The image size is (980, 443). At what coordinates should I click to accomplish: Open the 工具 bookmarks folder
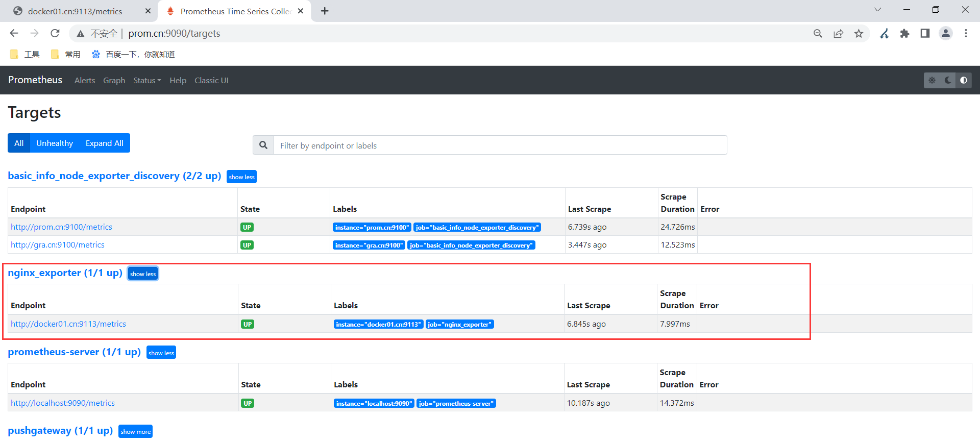[25, 54]
